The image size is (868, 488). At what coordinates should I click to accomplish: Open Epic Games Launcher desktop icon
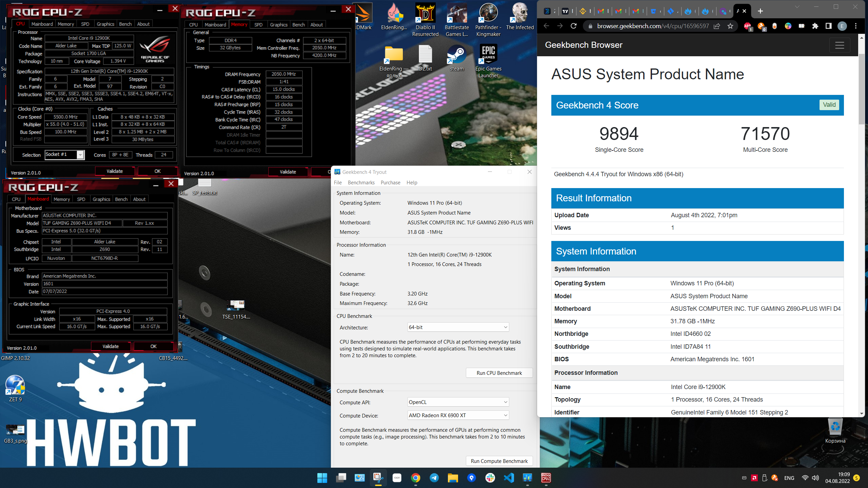tap(488, 61)
